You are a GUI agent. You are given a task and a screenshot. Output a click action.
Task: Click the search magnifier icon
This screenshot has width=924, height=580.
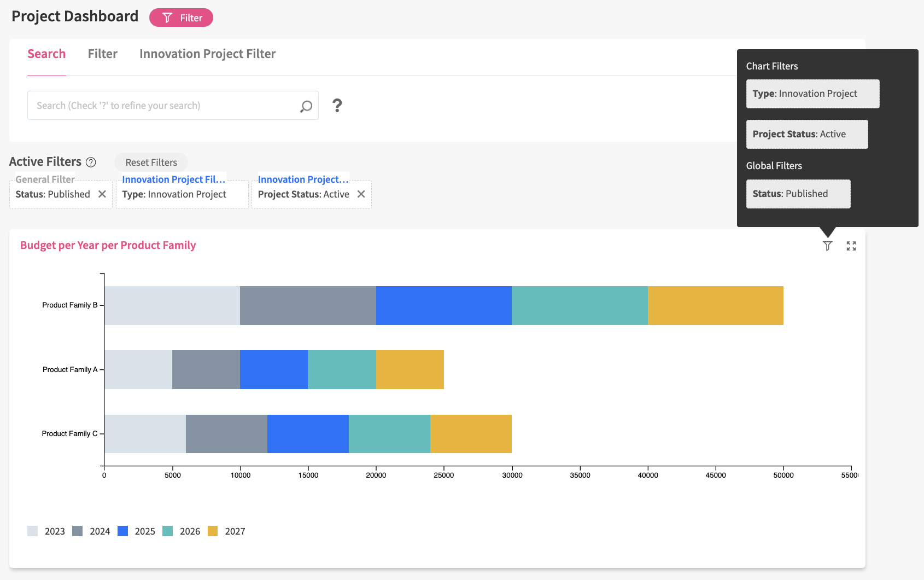coord(306,106)
